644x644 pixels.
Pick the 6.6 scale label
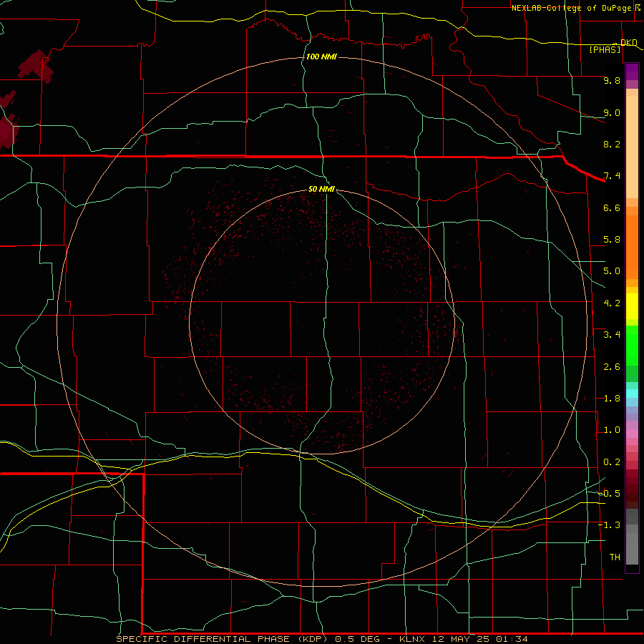tap(612, 208)
